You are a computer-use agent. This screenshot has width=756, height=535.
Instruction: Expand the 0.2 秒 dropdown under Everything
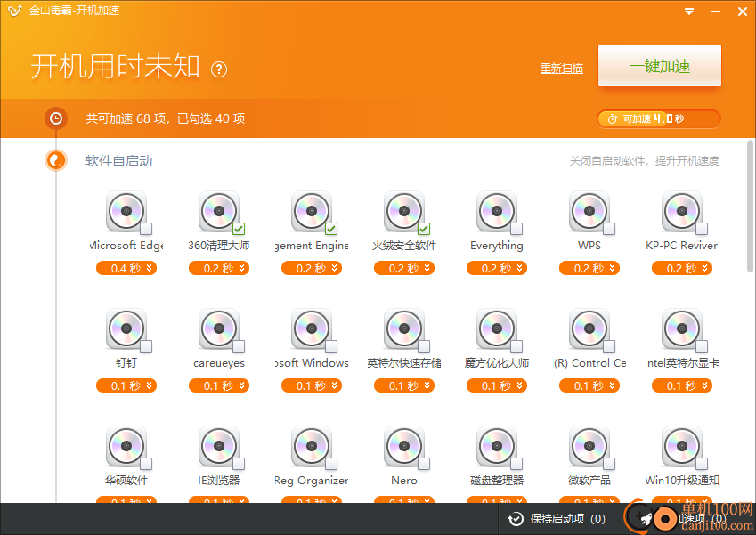tap(497, 268)
